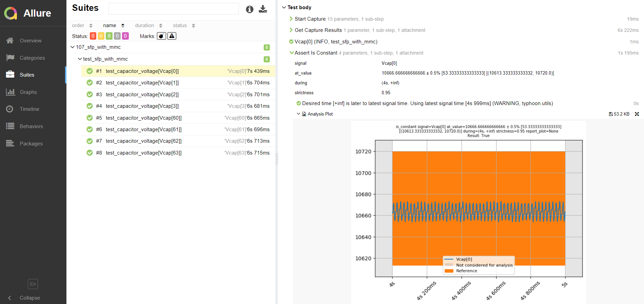The height and width of the screenshot is (304, 644).
Task: Expand the Analysis Plot to fullscreen
Action: pyautogui.click(x=637, y=114)
